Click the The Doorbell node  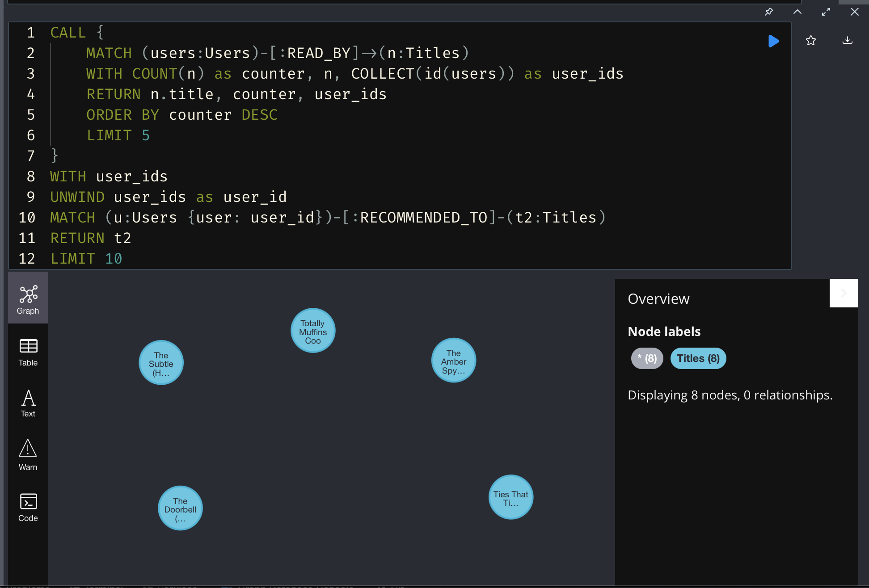180,508
